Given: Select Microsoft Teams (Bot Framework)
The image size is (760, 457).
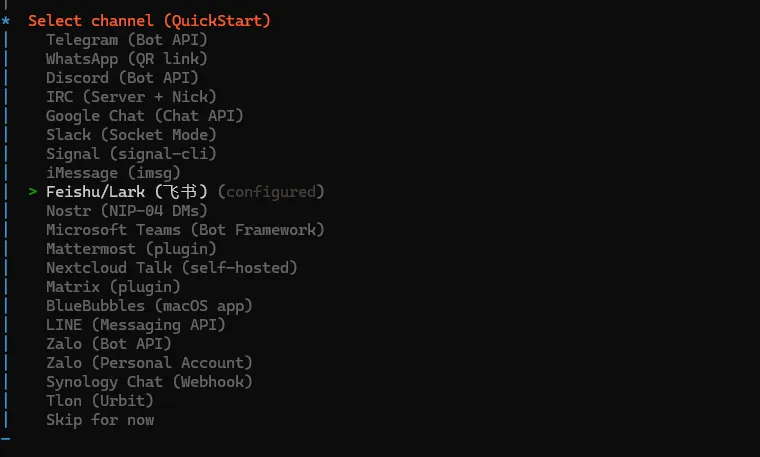Looking at the screenshot, I should point(185,230).
